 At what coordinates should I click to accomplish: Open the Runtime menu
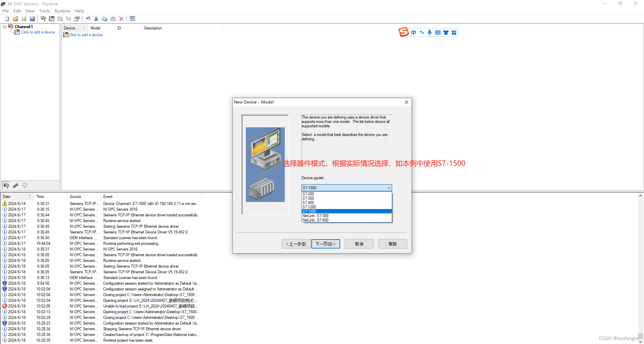[x=62, y=11]
